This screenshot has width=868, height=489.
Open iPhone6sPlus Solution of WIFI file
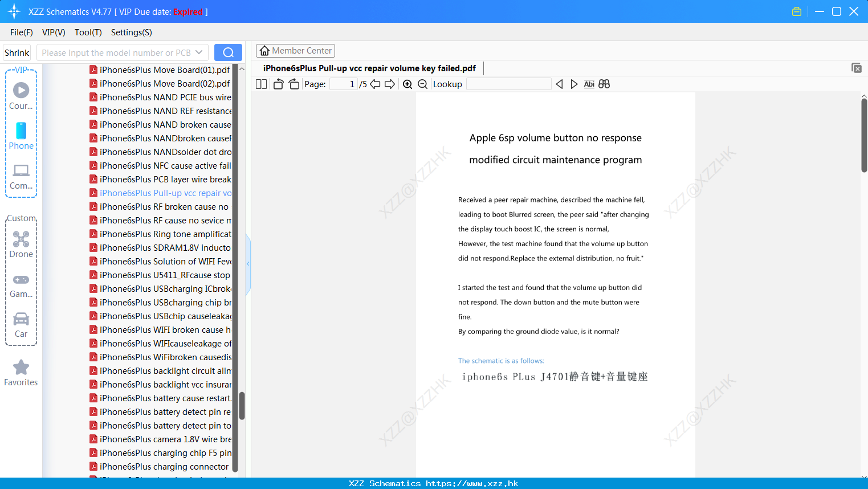(x=160, y=262)
